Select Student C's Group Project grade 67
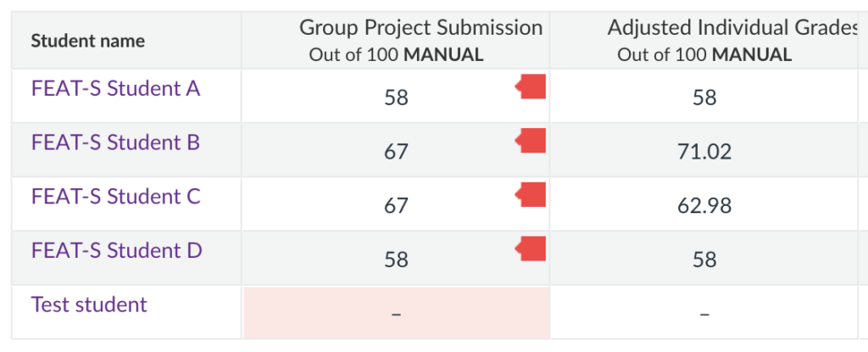This screenshot has height=352, width=868. click(396, 206)
